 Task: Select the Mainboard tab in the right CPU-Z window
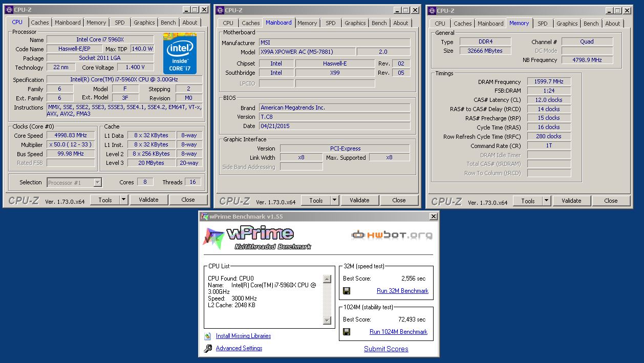(490, 24)
